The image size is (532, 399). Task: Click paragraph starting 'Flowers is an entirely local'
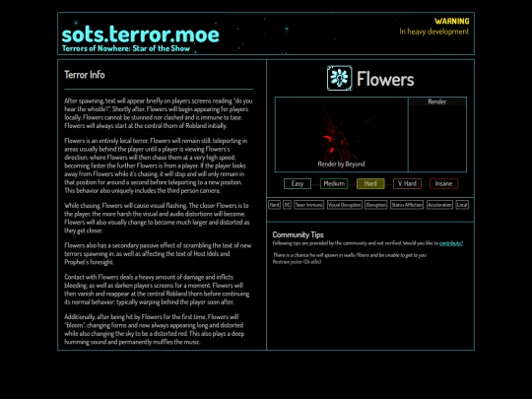tap(156, 166)
